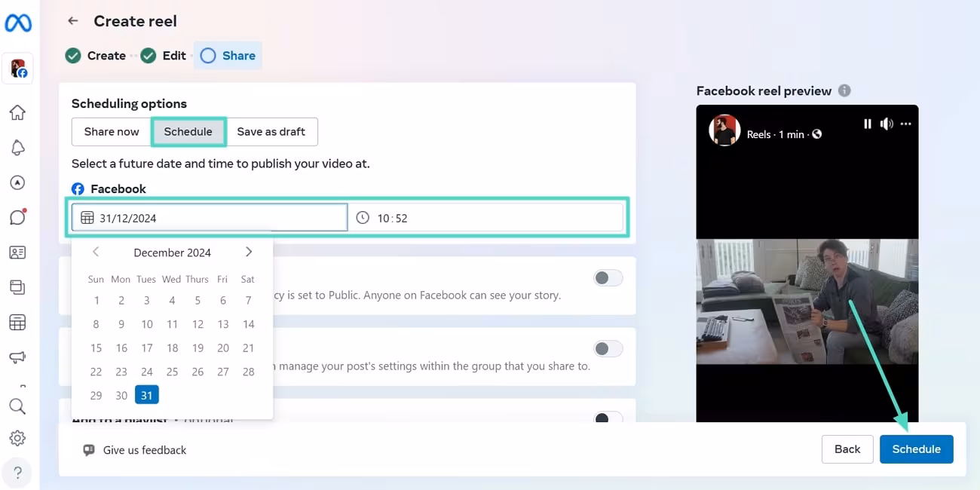Select the Schedule option tab
Image resolution: width=980 pixels, height=490 pixels.
188,131
